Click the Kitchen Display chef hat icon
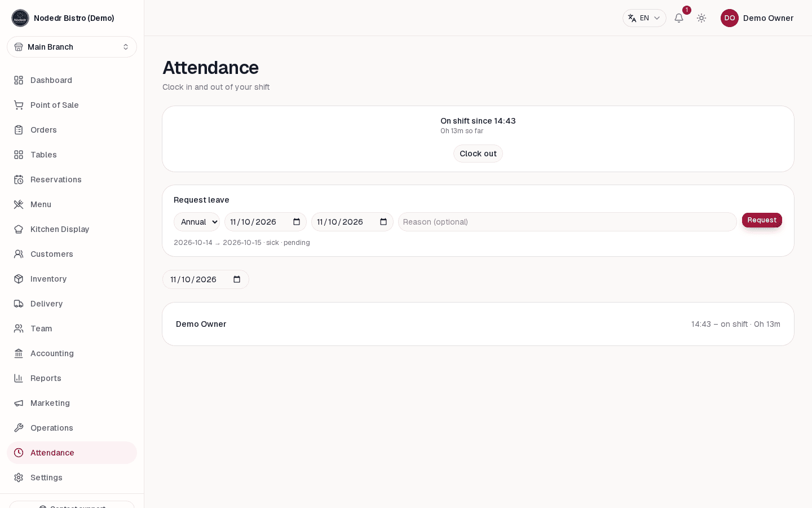 tap(19, 229)
